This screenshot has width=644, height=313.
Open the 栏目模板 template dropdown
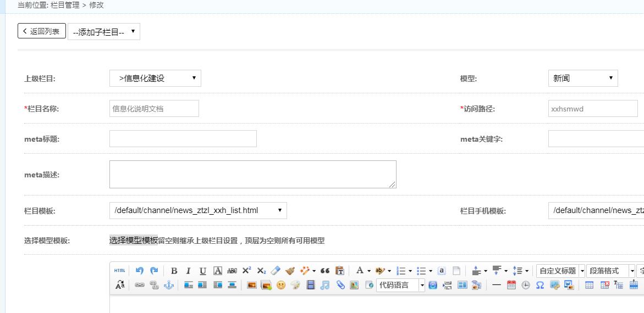[198, 210]
